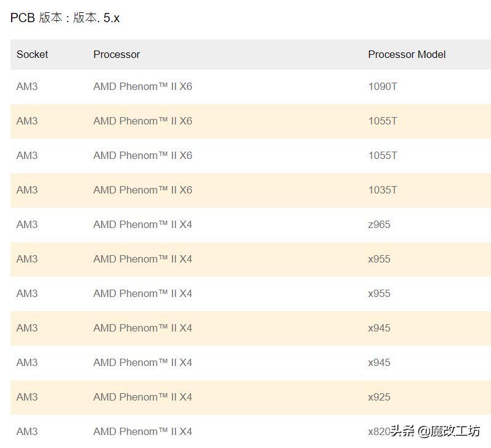Click 1055T in the beige shaded row
The image size is (491, 448).
(x=383, y=121)
